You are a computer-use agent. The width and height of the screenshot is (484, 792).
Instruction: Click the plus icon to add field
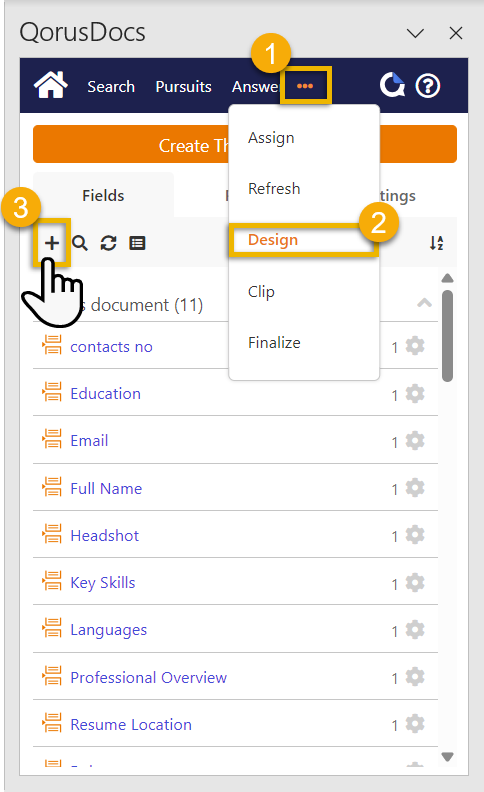coord(52,243)
